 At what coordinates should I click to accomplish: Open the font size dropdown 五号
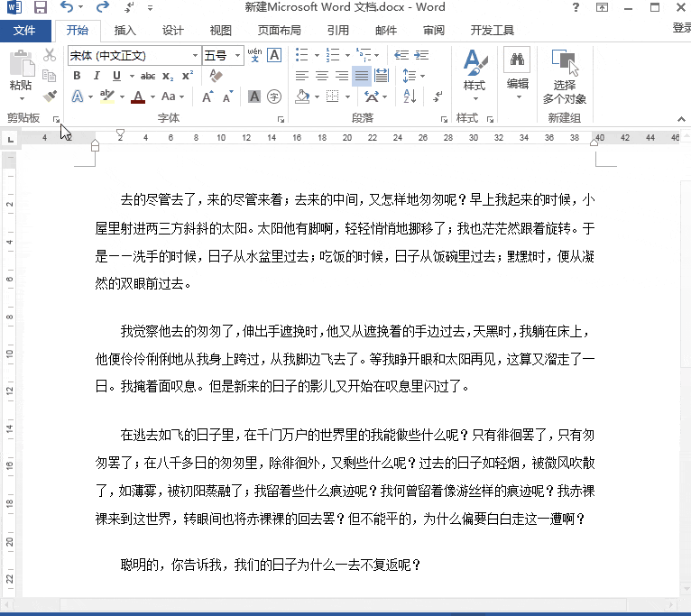222,56
